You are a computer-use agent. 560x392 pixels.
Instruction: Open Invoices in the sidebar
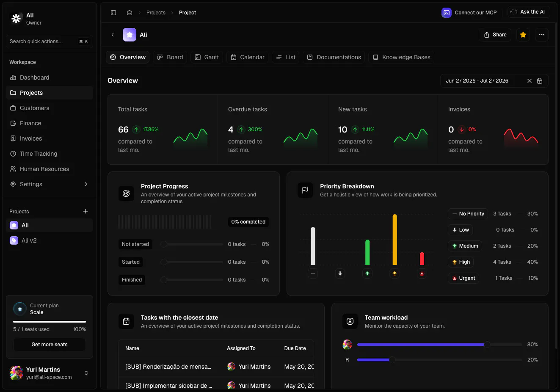(50, 138)
